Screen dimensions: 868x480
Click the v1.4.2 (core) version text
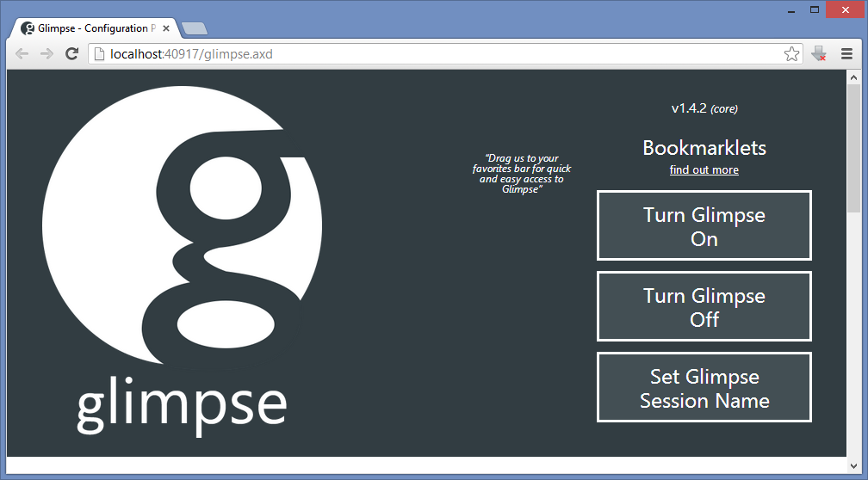(x=704, y=108)
